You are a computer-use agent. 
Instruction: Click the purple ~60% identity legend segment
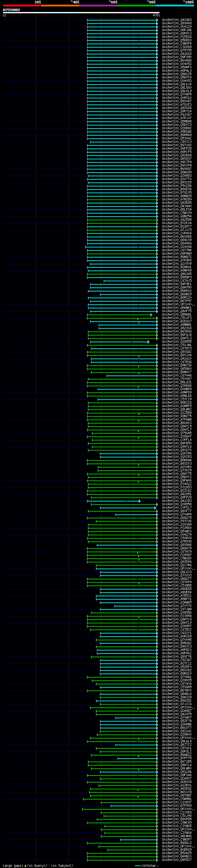[98, 6]
